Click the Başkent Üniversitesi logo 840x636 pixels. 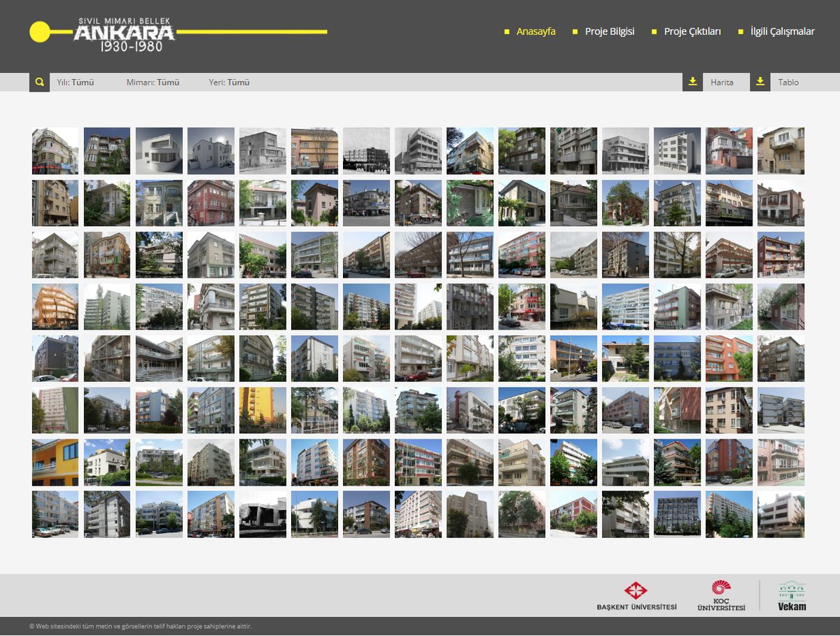636,596
